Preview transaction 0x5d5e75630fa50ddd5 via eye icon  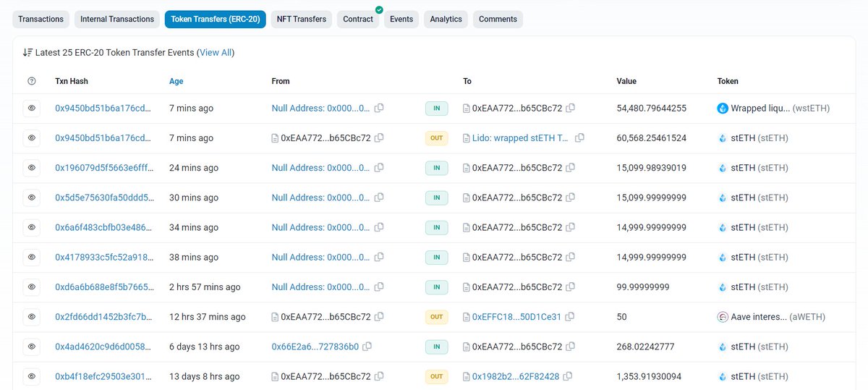click(32, 198)
